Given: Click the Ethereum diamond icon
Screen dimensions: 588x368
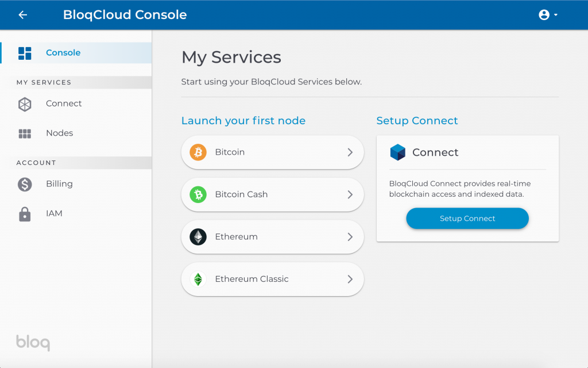Looking at the screenshot, I should tap(198, 236).
